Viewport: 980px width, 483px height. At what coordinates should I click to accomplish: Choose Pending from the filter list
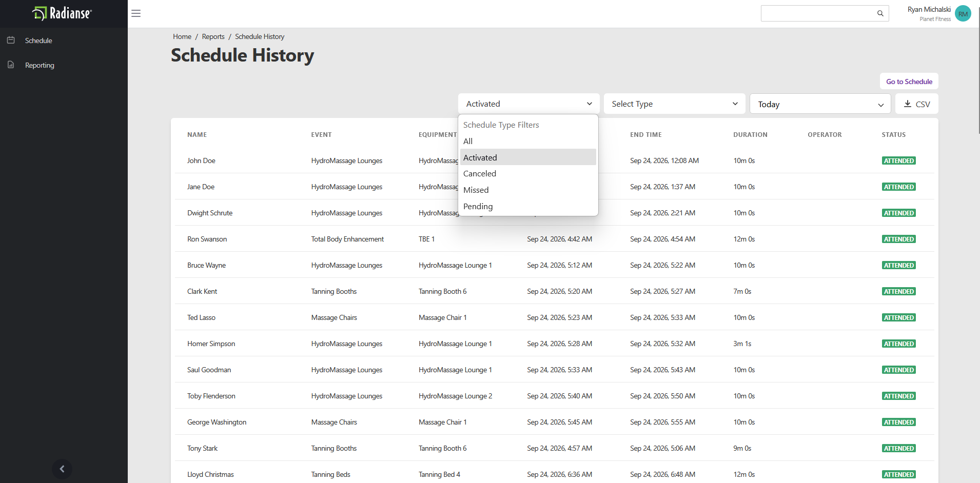tap(528, 206)
